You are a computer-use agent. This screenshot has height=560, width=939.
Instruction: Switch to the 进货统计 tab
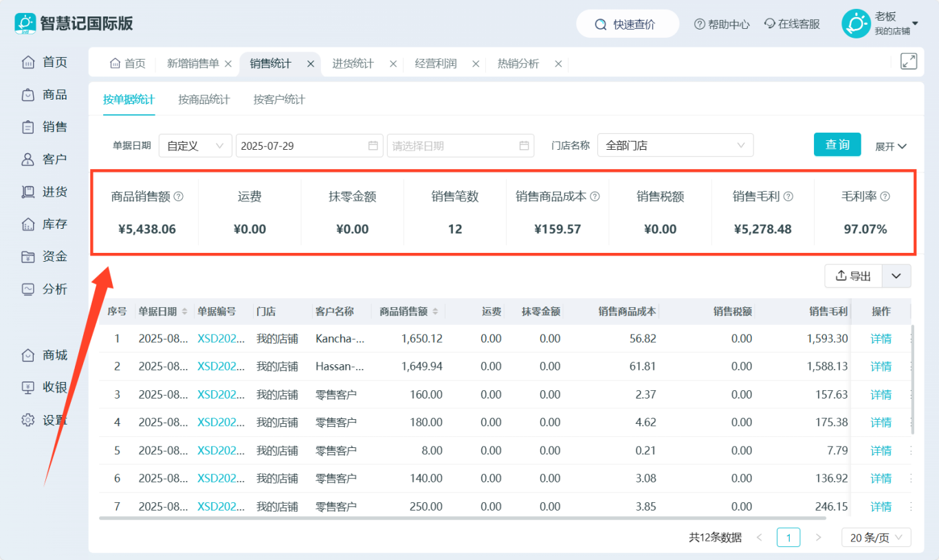pos(353,64)
